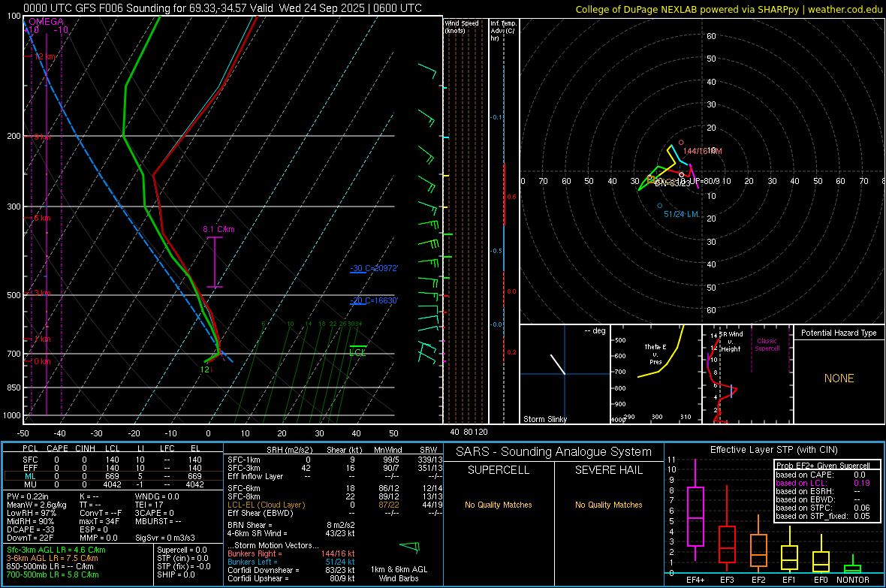Click the EF4+ axis label
Viewport: 886px width, 588px height.
point(695,580)
